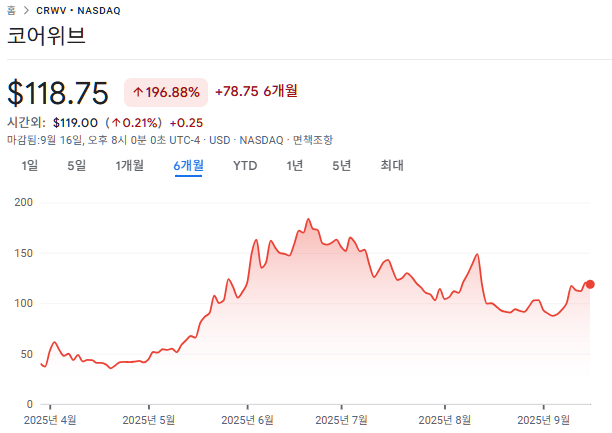Switch chart to YTD range
The height and width of the screenshot is (433, 612).
[x=245, y=166]
